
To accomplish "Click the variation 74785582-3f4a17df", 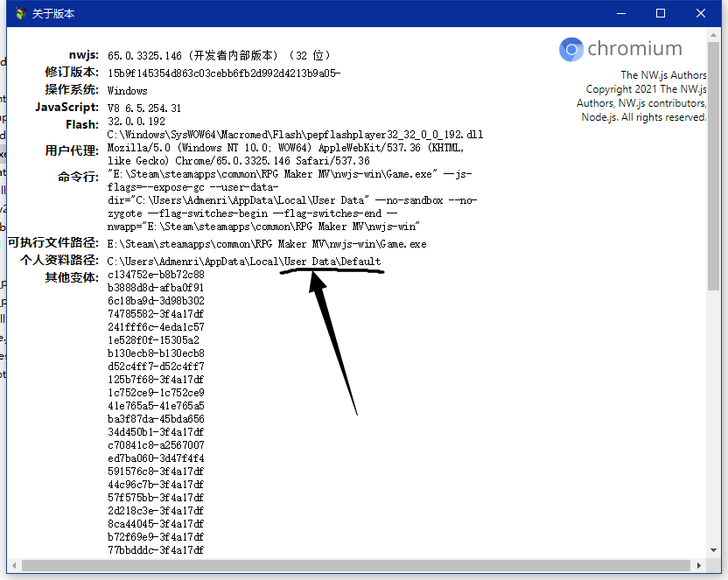I will [x=156, y=314].
